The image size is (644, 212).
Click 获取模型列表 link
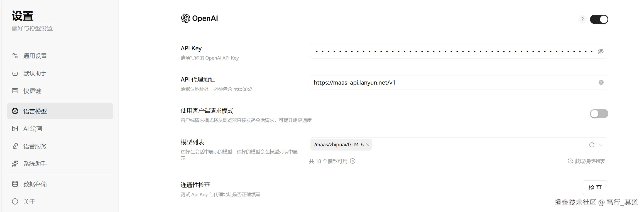pos(586,161)
